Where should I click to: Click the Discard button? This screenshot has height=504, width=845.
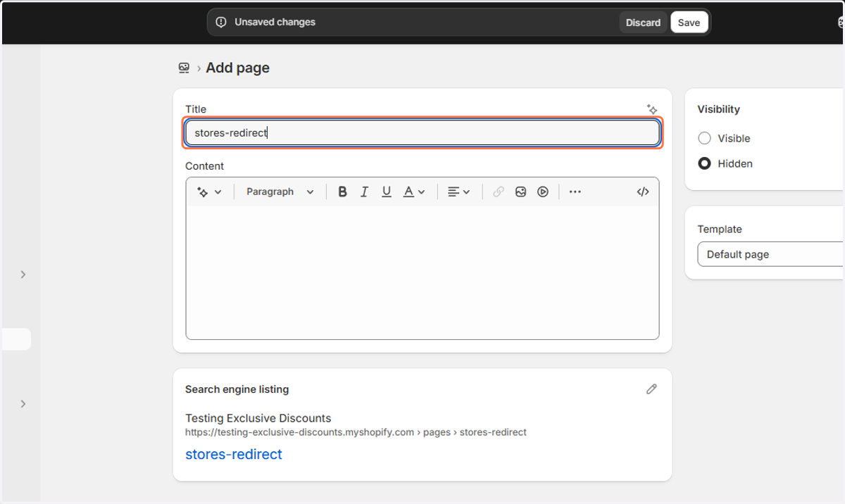coord(643,23)
